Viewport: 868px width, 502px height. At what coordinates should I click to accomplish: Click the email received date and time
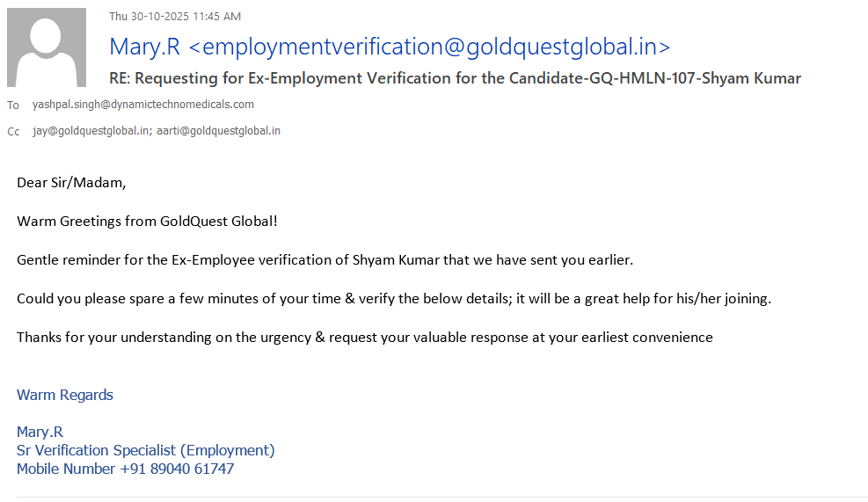(x=175, y=16)
